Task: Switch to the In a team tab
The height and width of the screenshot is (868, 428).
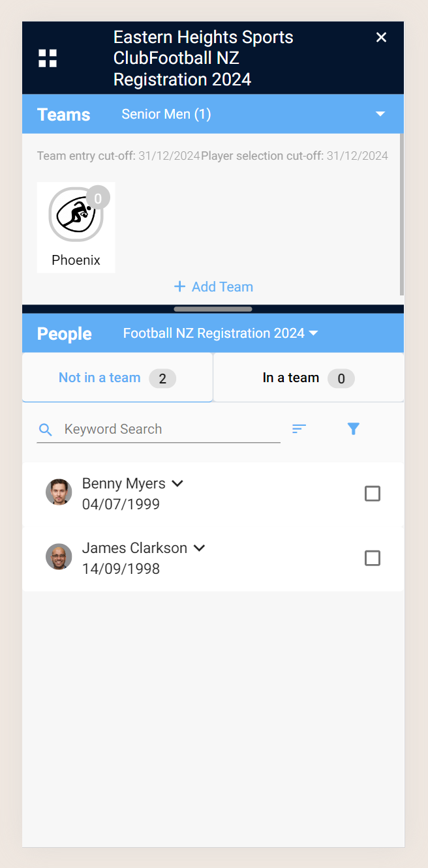Action: (x=309, y=378)
